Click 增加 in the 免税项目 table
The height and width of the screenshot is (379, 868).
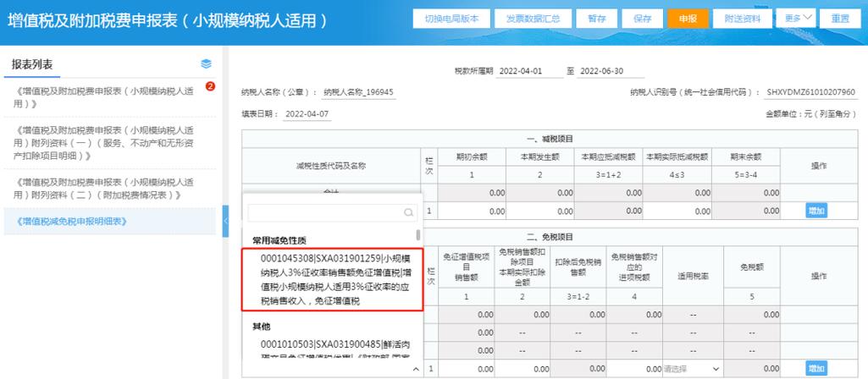(x=816, y=369)
